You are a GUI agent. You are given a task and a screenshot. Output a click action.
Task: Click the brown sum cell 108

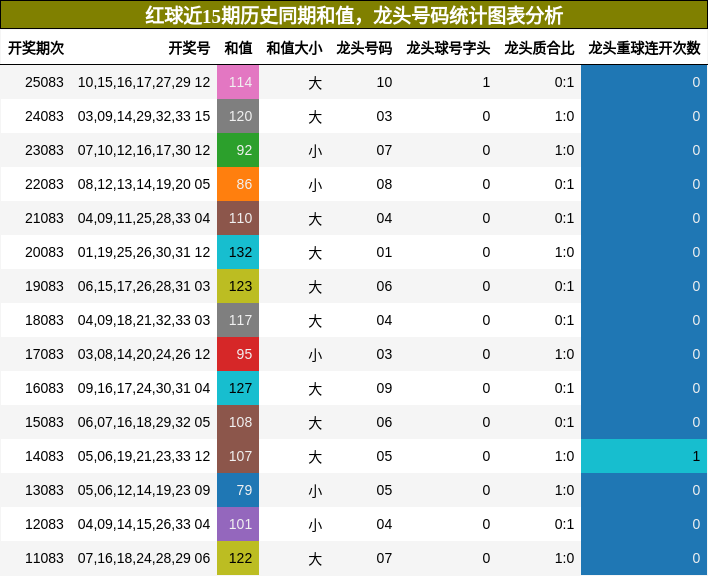[x=238, y=422]
